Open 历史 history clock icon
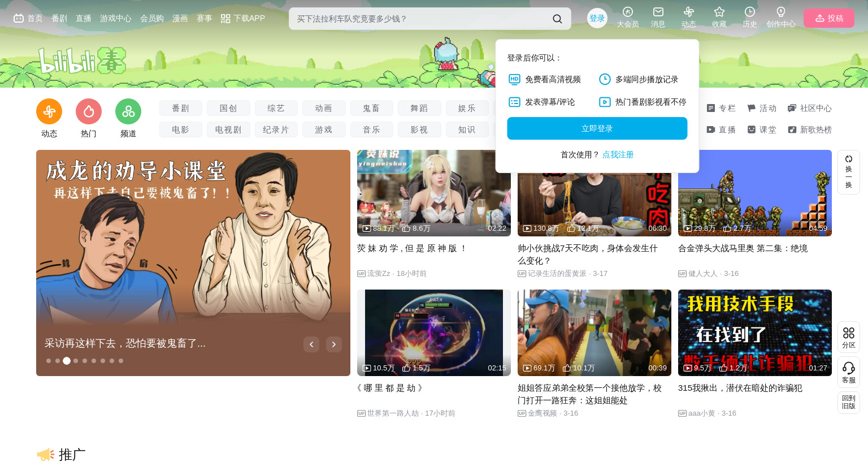This screenshot has height=466, width=868. coord(749,18)
